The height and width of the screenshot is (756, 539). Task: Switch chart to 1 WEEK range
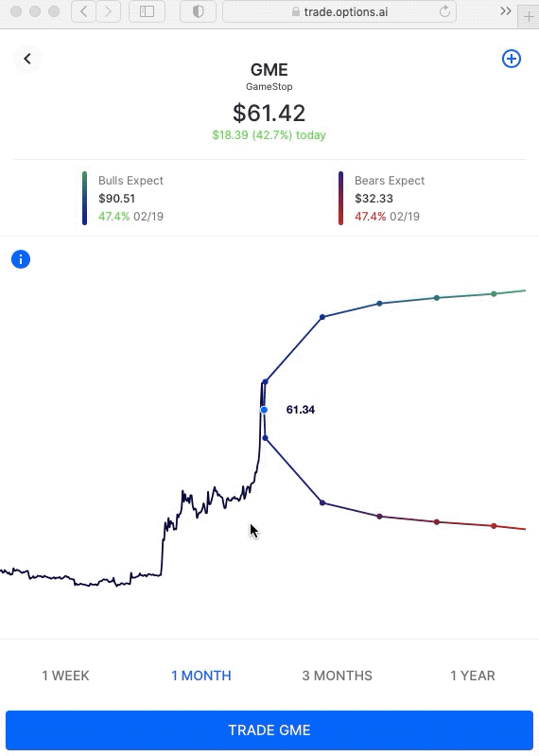pyautogui.click(x=65, y=676)
